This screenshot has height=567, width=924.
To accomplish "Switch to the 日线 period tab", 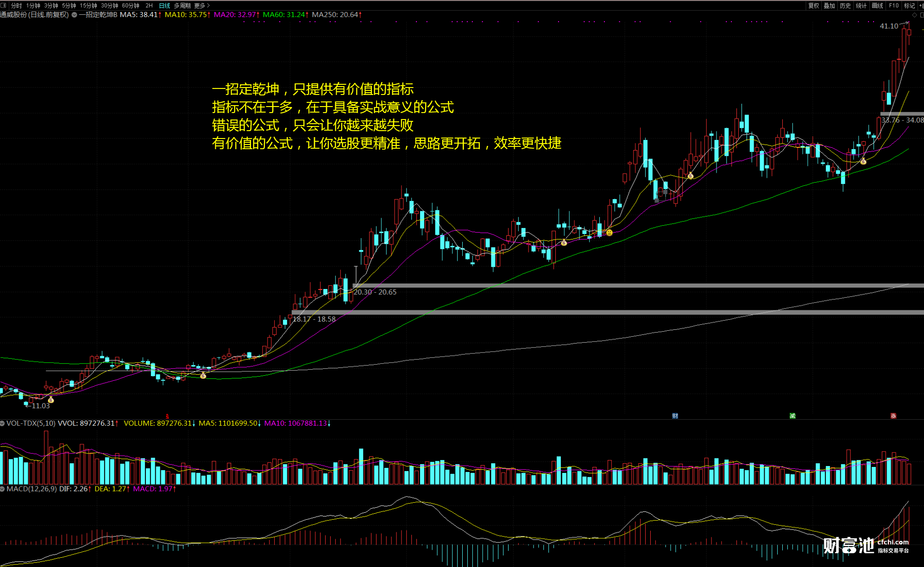I will [x=164, y=6].
